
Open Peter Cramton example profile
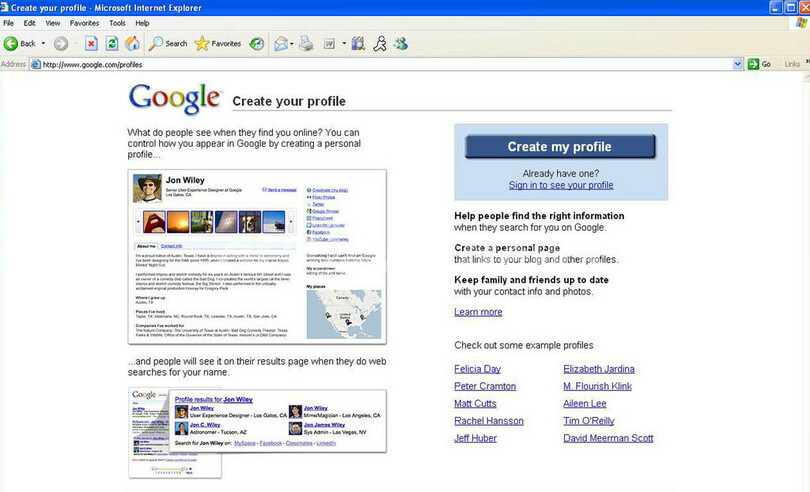[485, 386]
